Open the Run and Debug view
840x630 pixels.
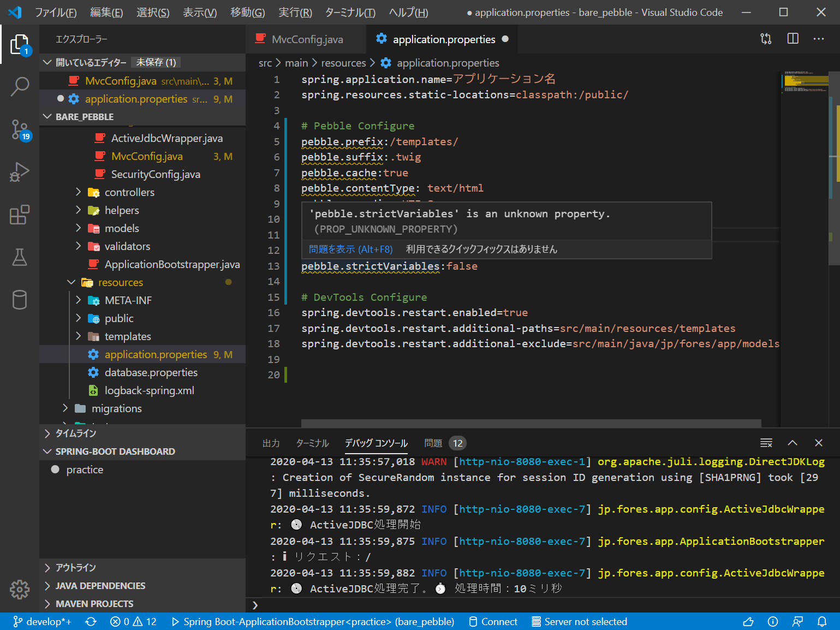pyautogui.click(x=20, y=171)
